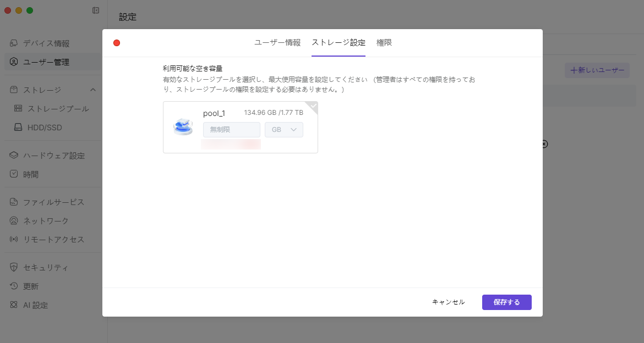This screenshot has width=644, height=343.
Task: Toggle the sidebar collapse icon
Action: pos(96,10)
